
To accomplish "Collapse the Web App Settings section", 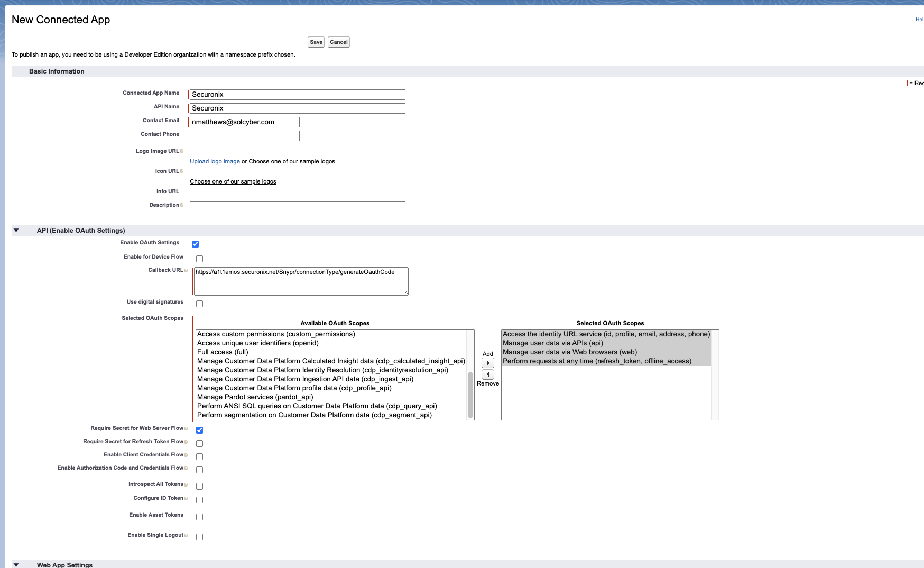I will pos(16,565).
